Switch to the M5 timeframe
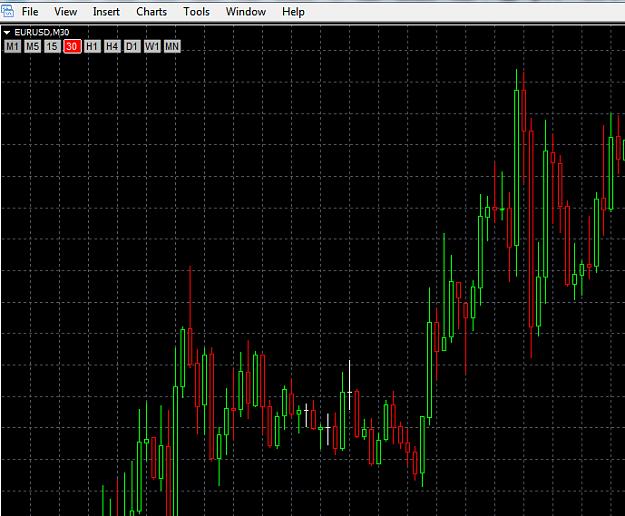Viewport: 625px width, 516px height. click(x=32, y=47)
